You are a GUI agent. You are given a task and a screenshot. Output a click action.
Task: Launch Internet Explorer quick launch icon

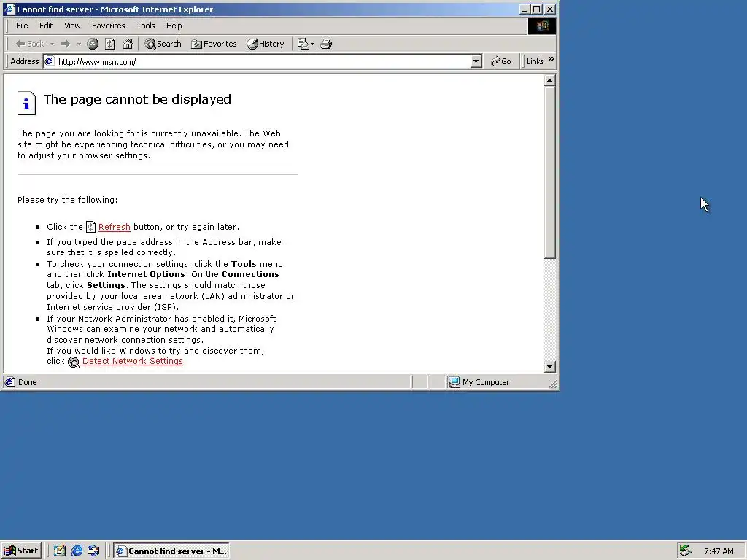(x=77, y=551)
